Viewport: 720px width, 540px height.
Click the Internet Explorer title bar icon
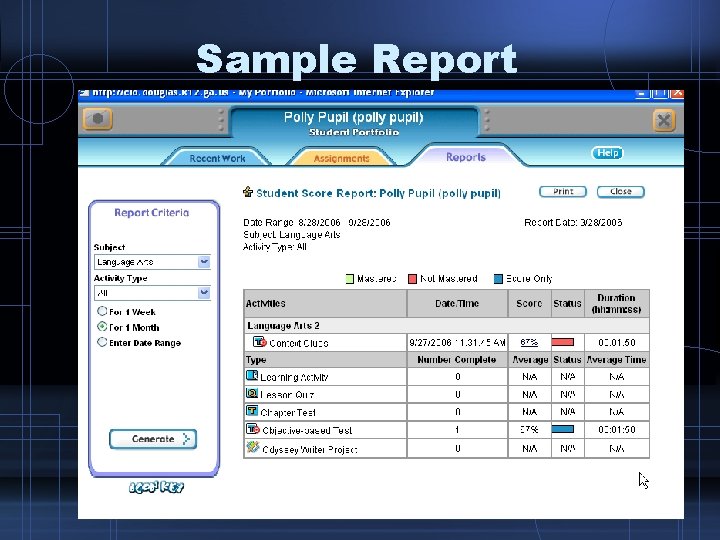coord(84,93)
